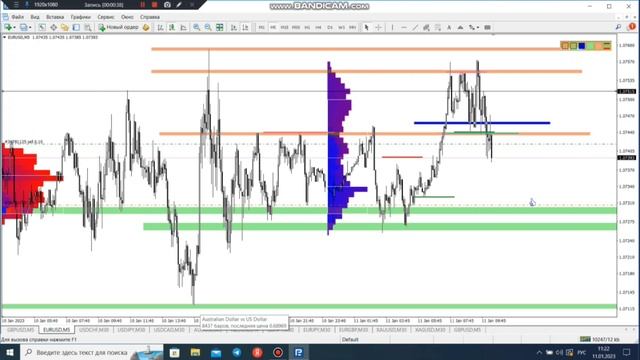Image resolution: width=640 pixels, height=360 pixels.
Task: Open the Графики menu
Action: point(80,17)
